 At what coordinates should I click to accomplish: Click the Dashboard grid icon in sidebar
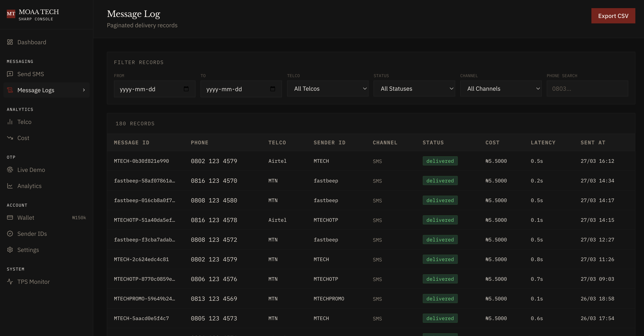tap(10, 42)
